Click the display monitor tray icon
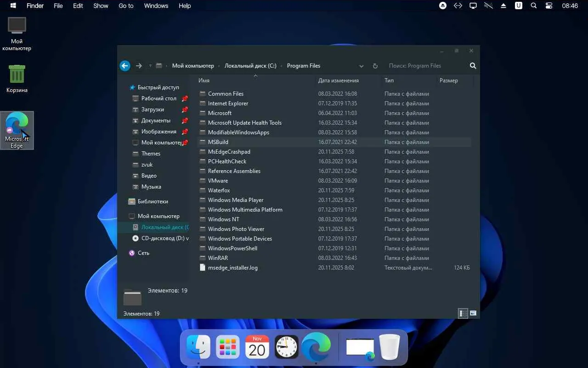This screenshot has width=588, height=368. (x=473, y=6)
